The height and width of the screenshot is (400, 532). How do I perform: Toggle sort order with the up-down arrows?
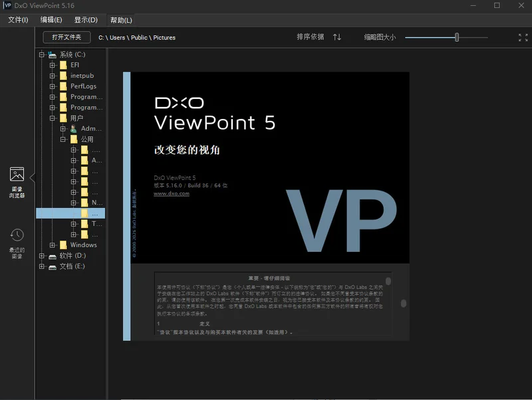click(x=337, y=37)
